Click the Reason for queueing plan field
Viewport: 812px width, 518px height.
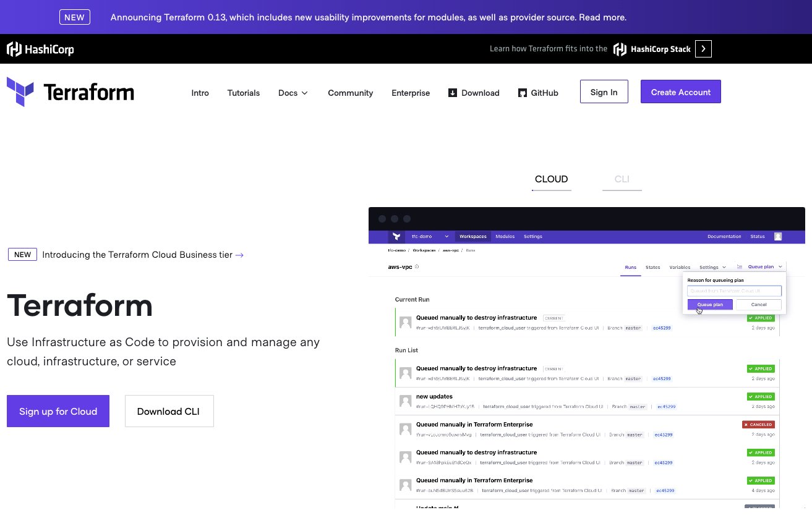coord(734,291)
